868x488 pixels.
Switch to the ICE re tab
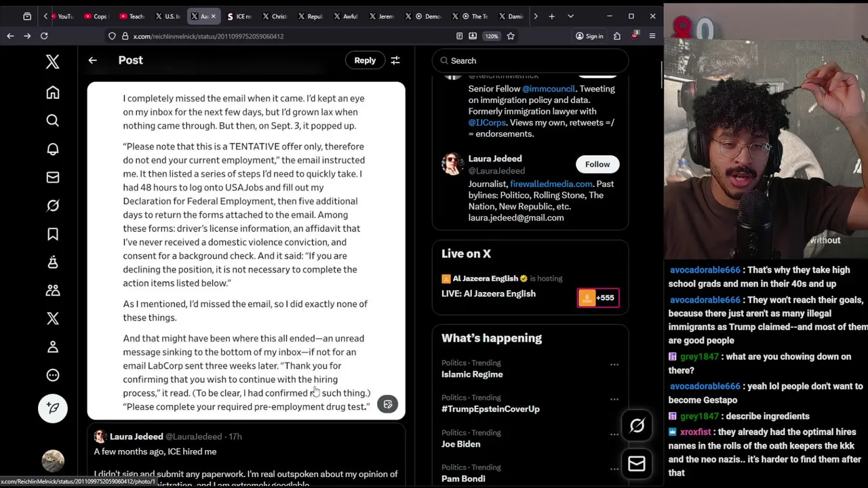coord(240,16)
